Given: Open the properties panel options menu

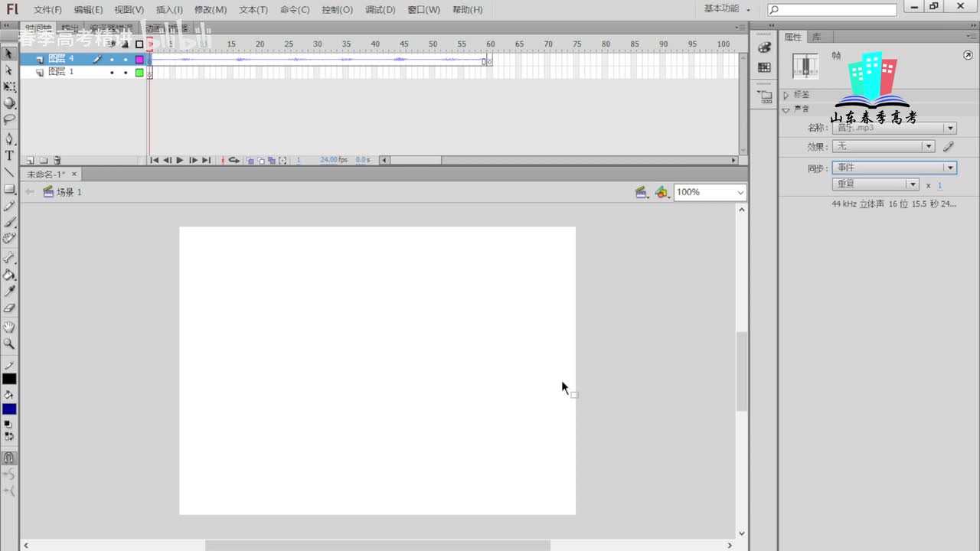Looking at the screenshot, I should pyautogui.click(x=972, y=37).
